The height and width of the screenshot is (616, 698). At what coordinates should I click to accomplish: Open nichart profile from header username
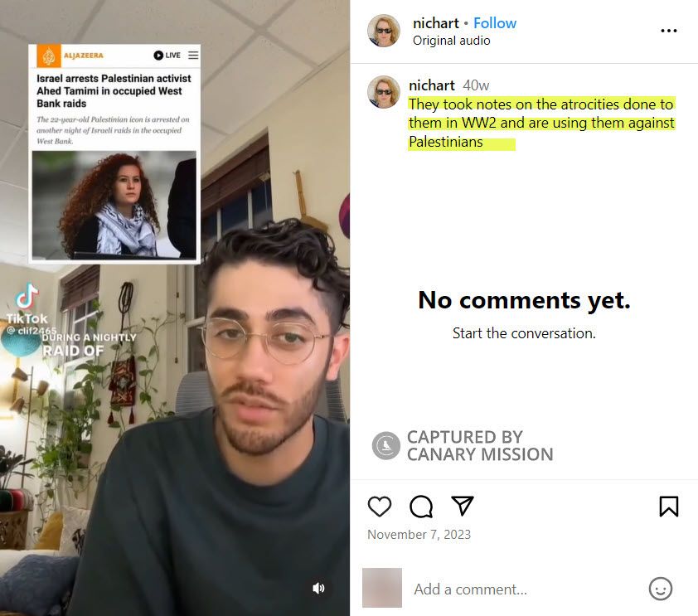pyautogui.click(x=435, y=23)
